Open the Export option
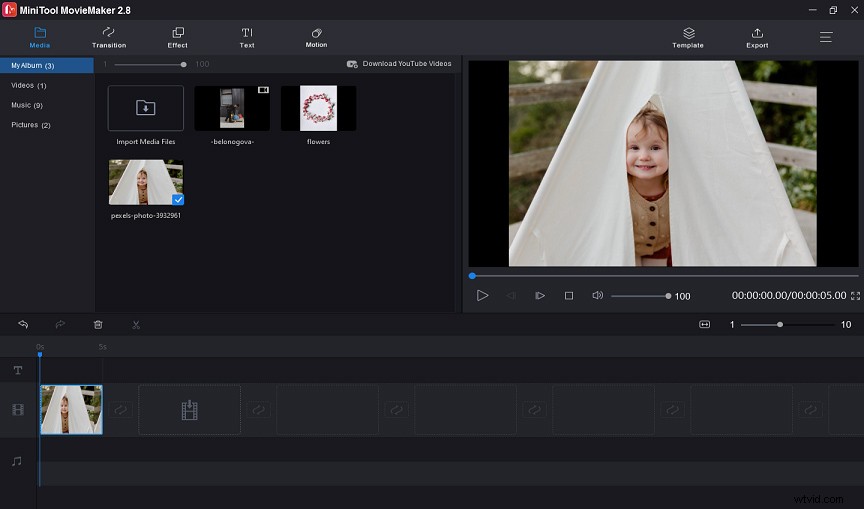864x509 pixels. (757, 38)
